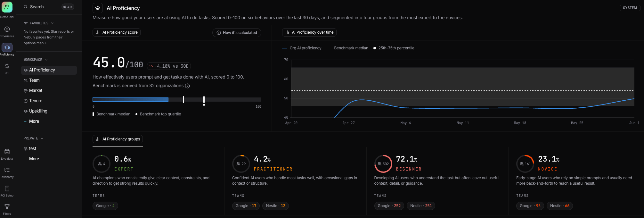The height and width of the screenshot is (218, 644).
Task: Open the Live data database icon
Action: 7,152
